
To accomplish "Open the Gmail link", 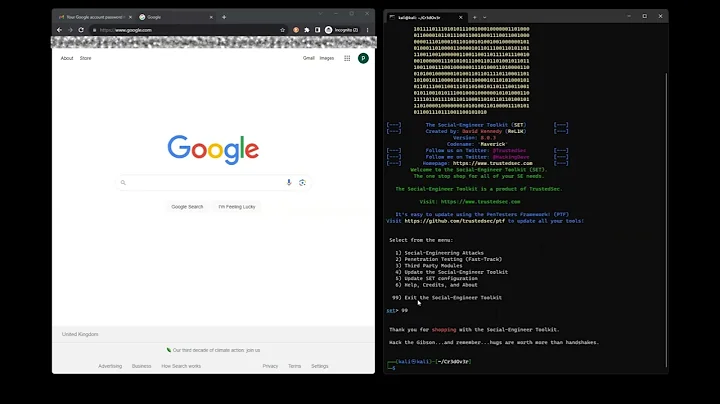I will tap(309, 58).
